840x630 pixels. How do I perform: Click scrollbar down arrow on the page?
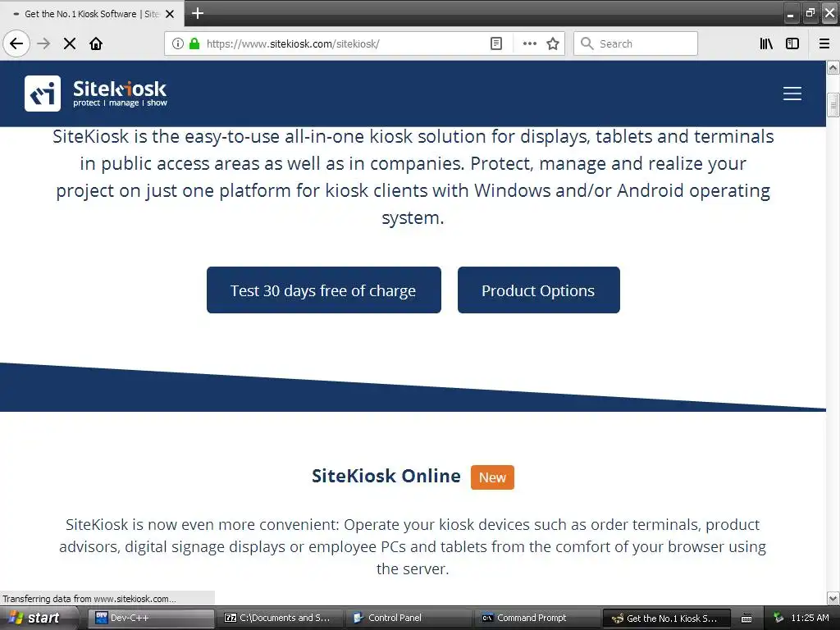click(x=833, y=598)
